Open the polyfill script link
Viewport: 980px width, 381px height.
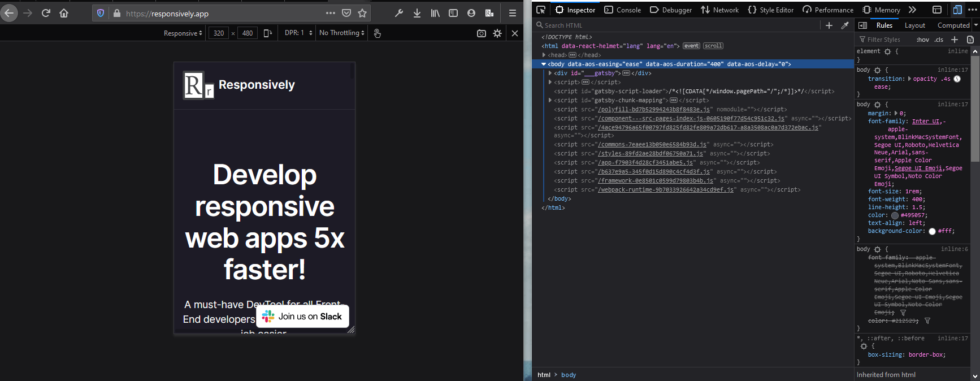654,109
